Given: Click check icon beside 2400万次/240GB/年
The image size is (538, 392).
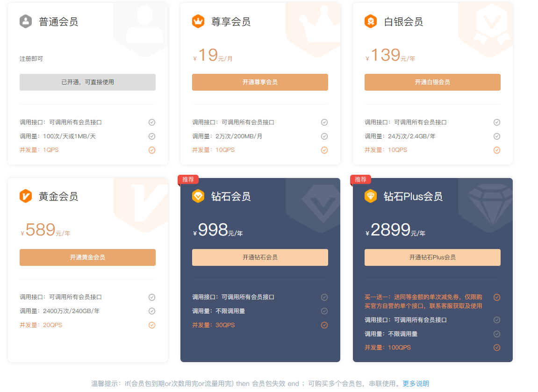Looking at the screenshot, I should (x=151, y=311).
